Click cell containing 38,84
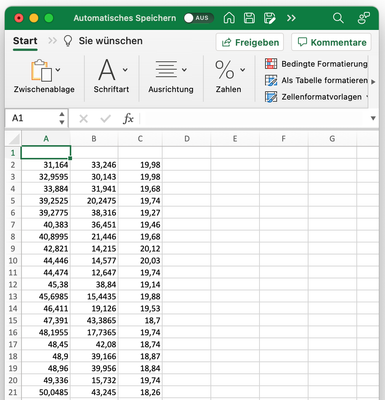Viewport: 385px width, 400px height. coord(94,285)
